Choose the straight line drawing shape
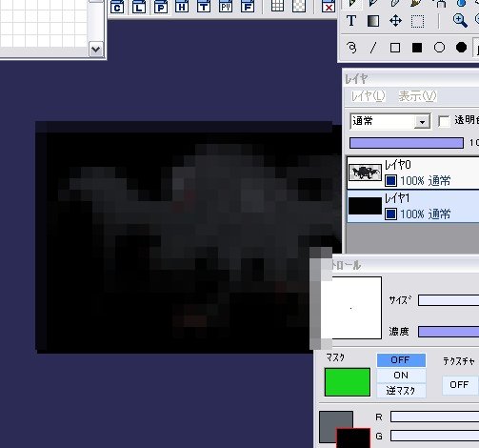This screenshot has width=479, height=448. click(373, 48)
